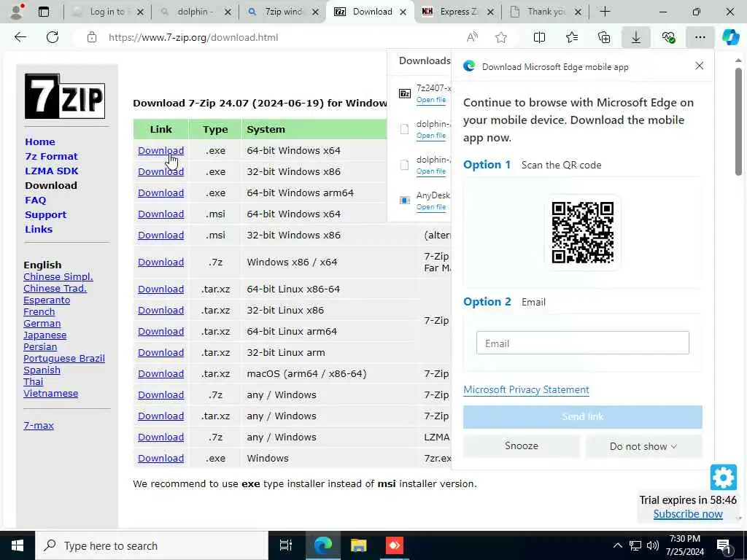Switch to the 'dolphin' tab

pyautogui.click(x=196, y=12)
